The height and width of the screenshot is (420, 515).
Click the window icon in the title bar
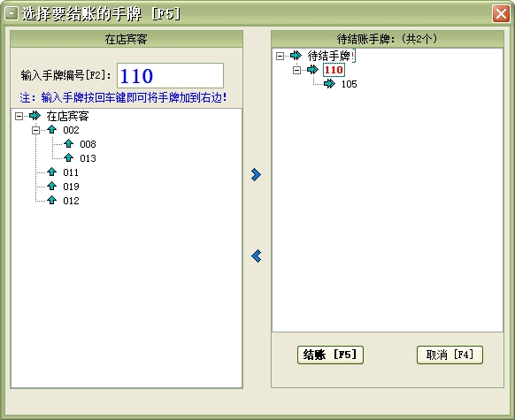tap(12, 13)
